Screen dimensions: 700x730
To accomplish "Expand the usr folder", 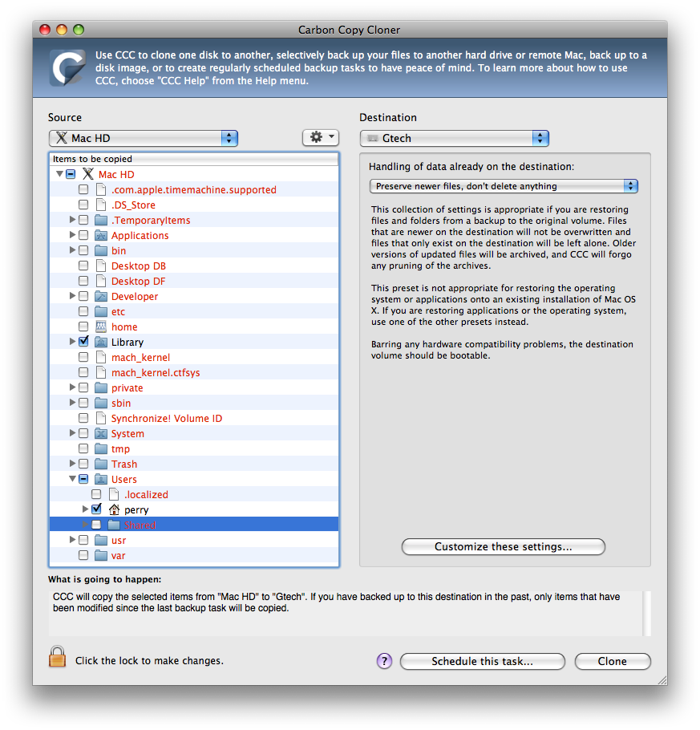I will [73, 540].
